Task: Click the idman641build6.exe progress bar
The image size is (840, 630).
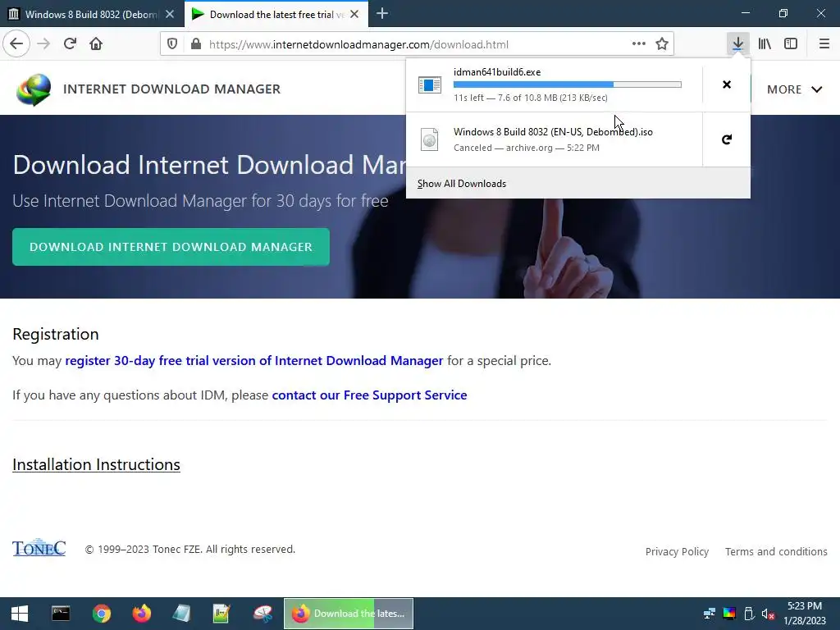Action: coord(568,84)
